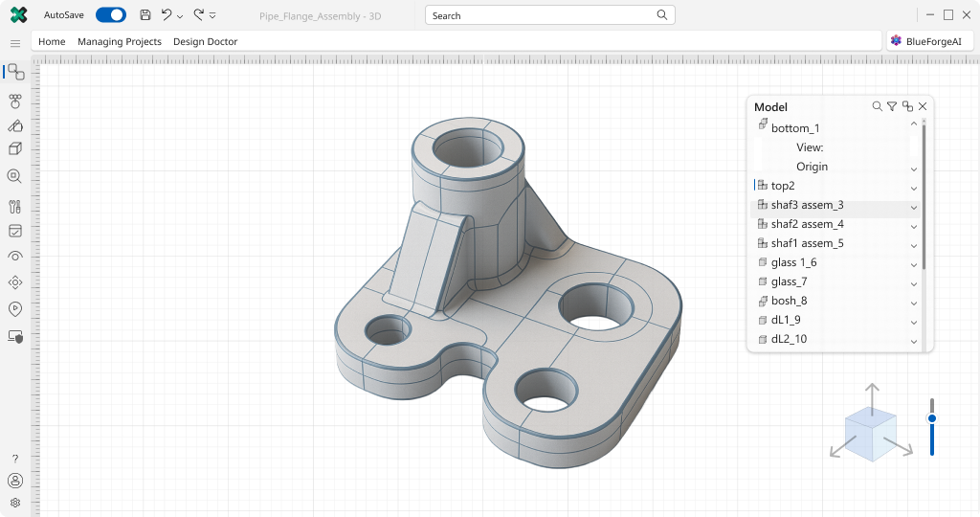Click the help question mark icon
The image size is (980, 517).
[15, 459]
